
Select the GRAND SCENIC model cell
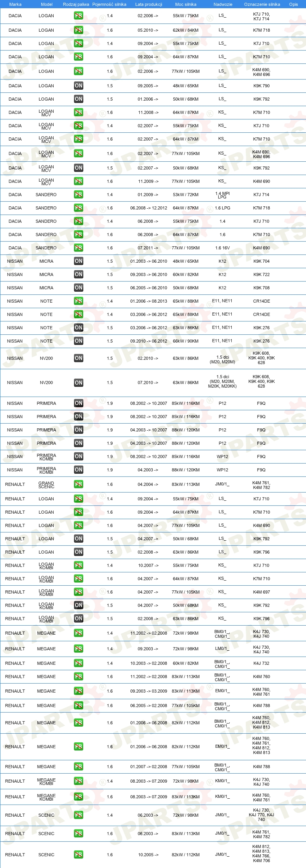[46, 485]
